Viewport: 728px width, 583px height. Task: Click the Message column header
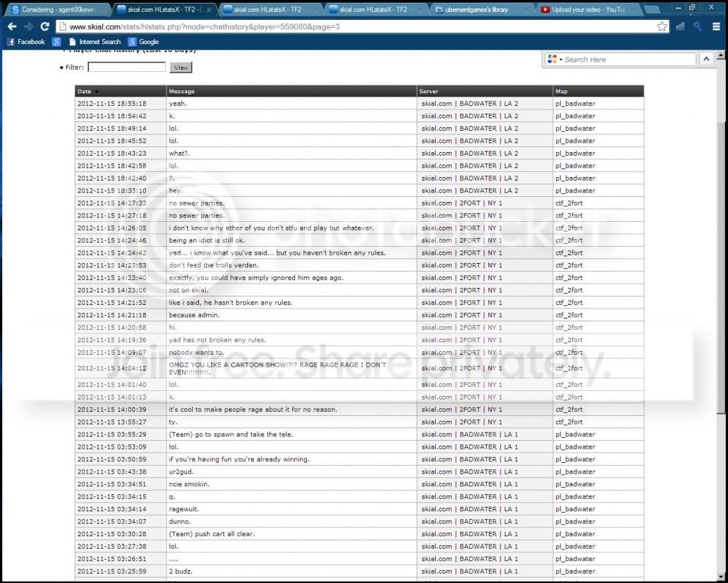tap(181, 92)
